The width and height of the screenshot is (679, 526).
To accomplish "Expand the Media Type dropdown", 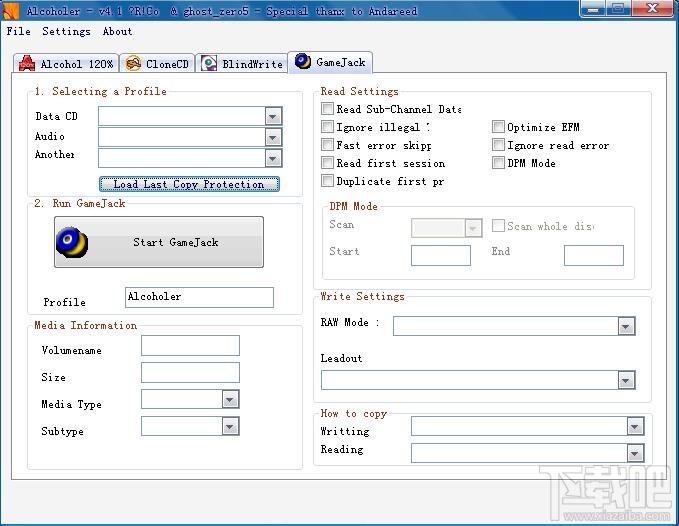I will (x=230, y=399).
